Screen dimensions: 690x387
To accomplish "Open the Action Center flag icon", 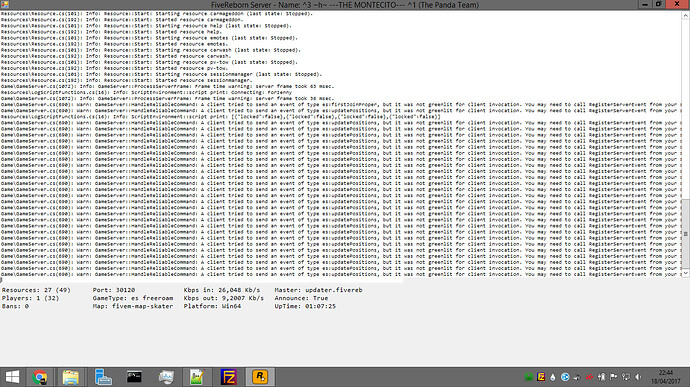I will point(613,377).
